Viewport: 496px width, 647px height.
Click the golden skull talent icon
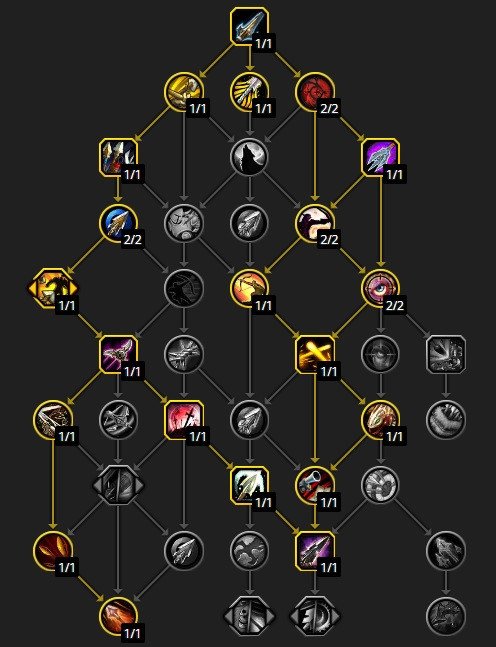click(x=184, y=92)
